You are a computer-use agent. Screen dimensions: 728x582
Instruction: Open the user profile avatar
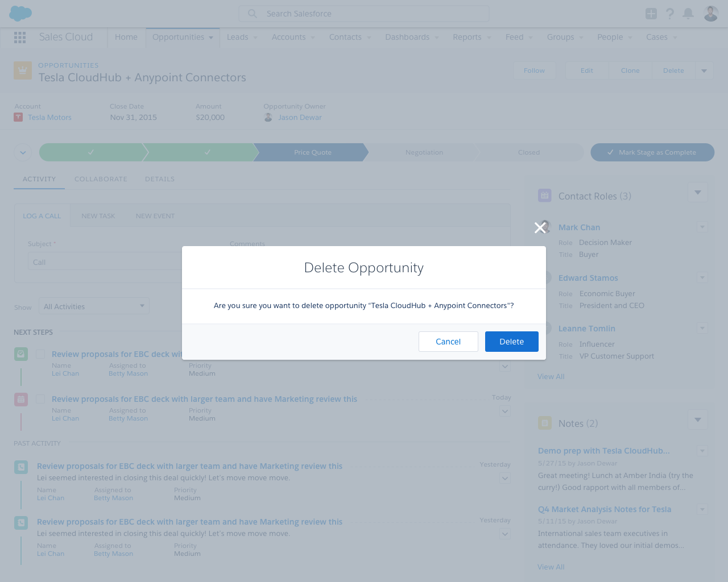click(x=710, y=13)
